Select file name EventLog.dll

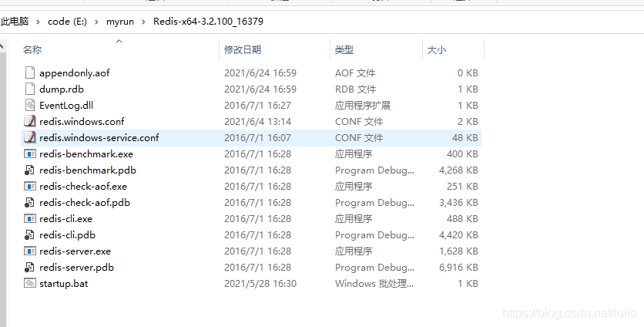point(66,106)
